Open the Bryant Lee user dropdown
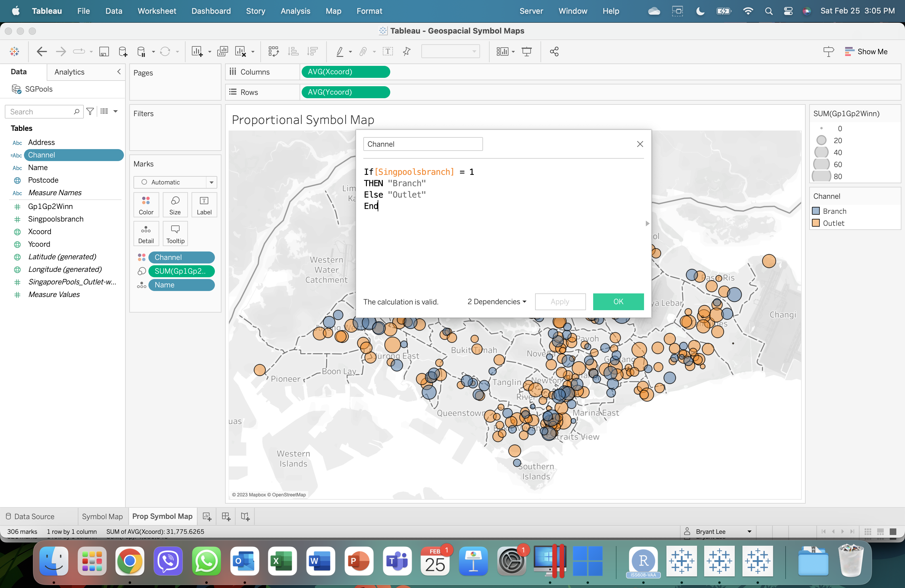905x588 pixels. [x=749, y=531]
